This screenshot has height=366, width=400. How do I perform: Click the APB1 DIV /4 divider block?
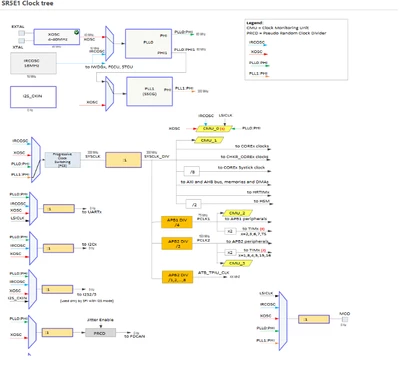coord(177,222)
